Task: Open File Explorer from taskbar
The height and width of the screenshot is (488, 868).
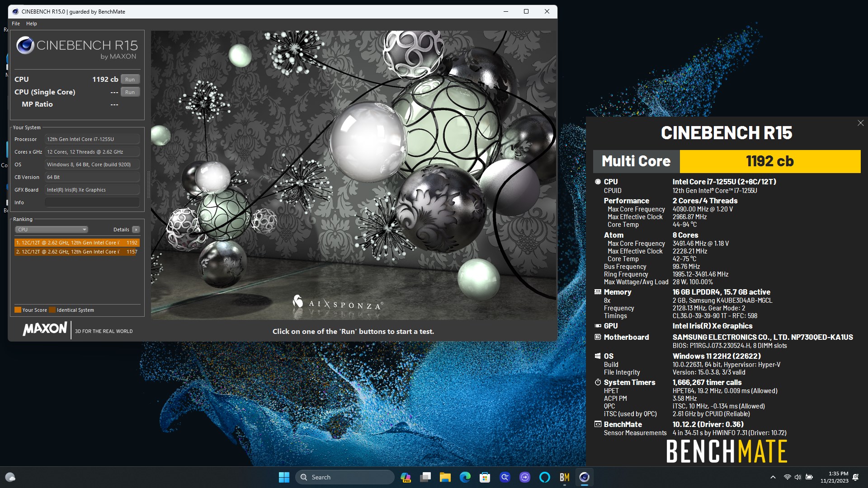Action: [x=445, y=477]
